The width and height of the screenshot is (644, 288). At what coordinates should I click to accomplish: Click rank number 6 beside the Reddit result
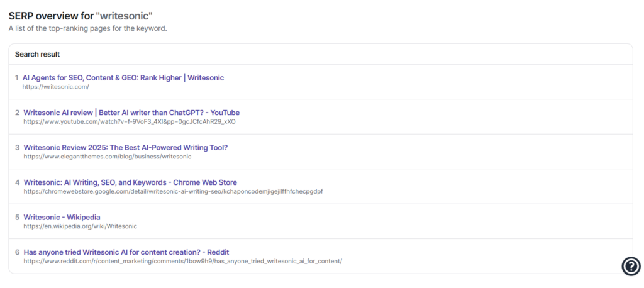17,252
